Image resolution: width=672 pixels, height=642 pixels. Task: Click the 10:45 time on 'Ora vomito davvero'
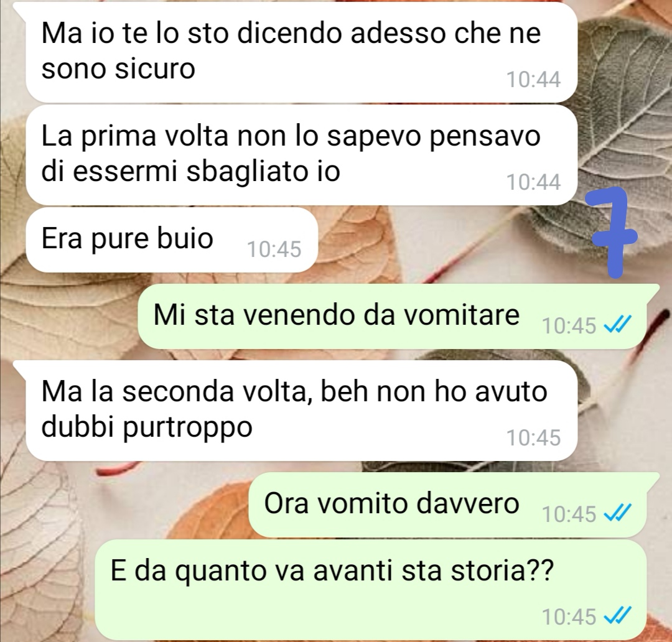569,513
